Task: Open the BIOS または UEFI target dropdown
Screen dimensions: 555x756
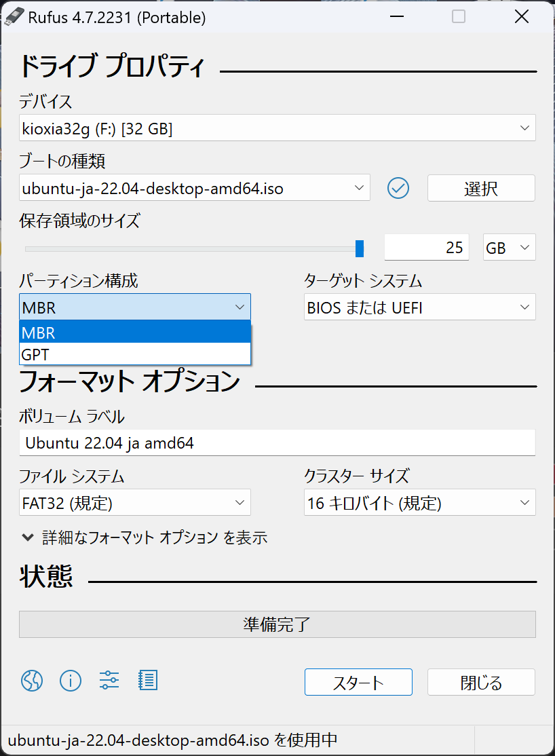Action: (x=419, y=307)
